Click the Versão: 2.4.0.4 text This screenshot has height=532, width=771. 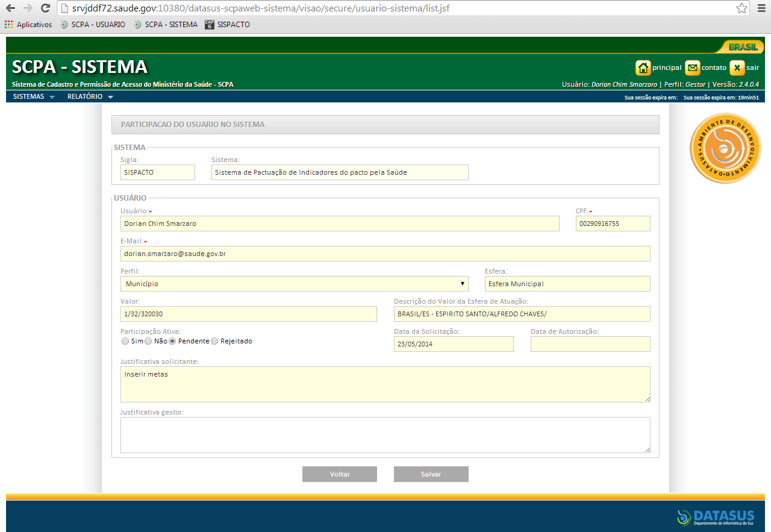(734, 85)
